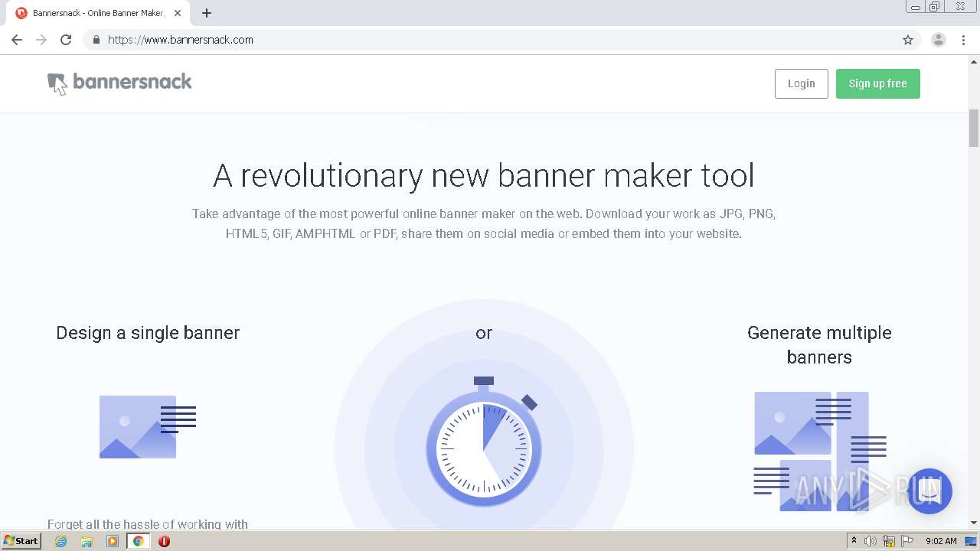This screenshot has height=551, width=980.
Task: Open the Login page
Action: [801, 83]
